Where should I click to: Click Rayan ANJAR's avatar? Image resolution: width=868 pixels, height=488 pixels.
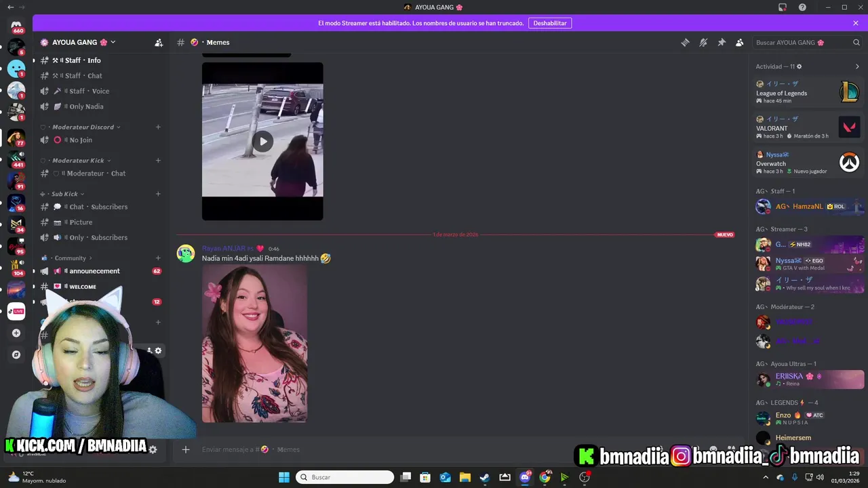coord(186,253)
